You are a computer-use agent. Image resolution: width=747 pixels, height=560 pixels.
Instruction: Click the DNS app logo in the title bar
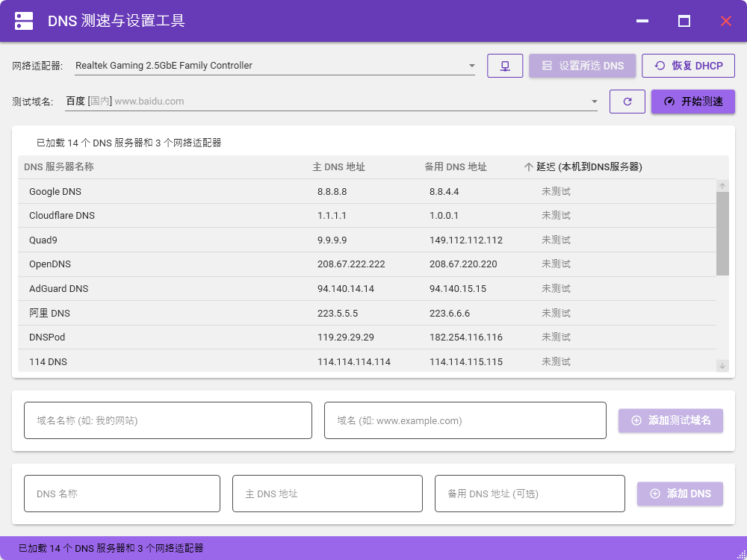(24, 20)
